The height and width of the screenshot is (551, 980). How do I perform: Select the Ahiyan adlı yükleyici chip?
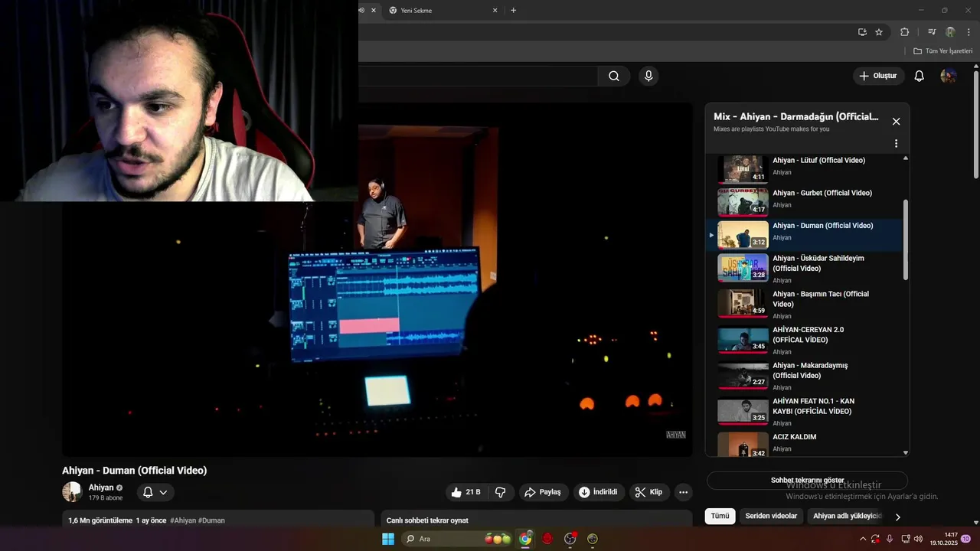click(x=847, y=516)
